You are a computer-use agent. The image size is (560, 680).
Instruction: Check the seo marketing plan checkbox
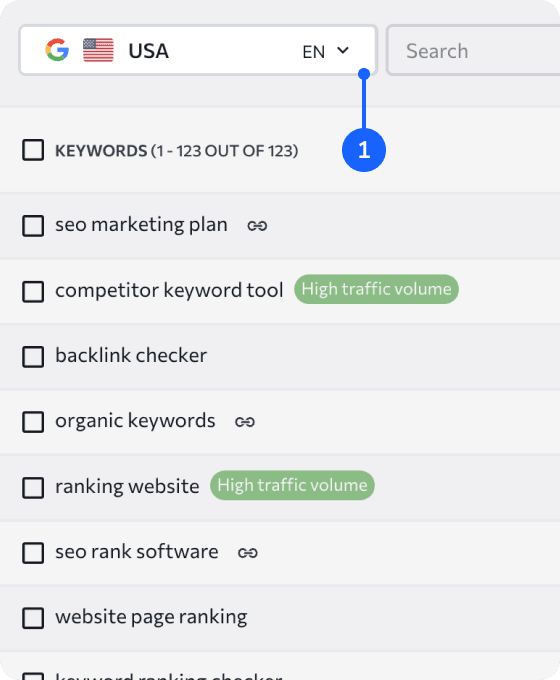click(x=33, y=226)
